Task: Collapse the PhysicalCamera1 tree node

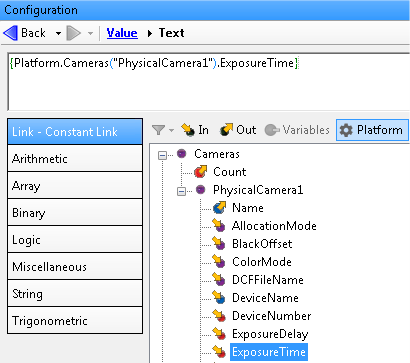Action: [181, 191]
